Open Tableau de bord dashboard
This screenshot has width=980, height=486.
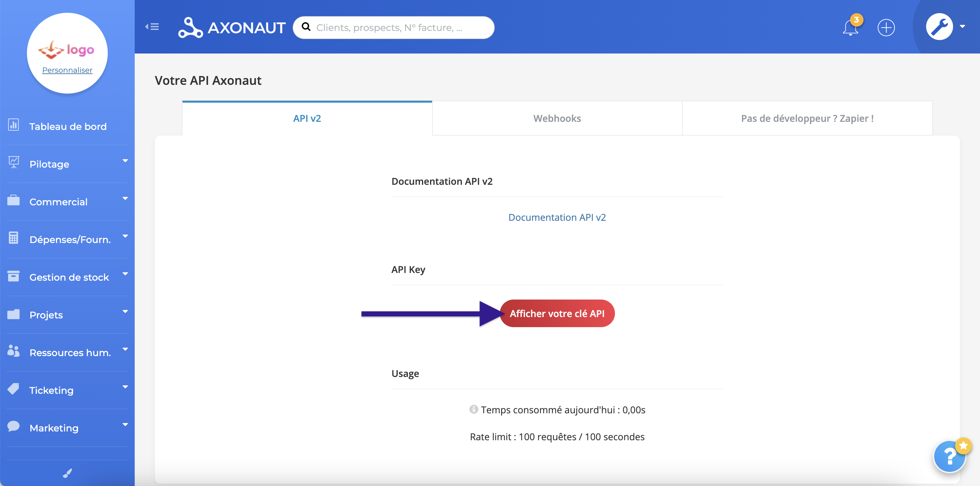coord(68,126)
